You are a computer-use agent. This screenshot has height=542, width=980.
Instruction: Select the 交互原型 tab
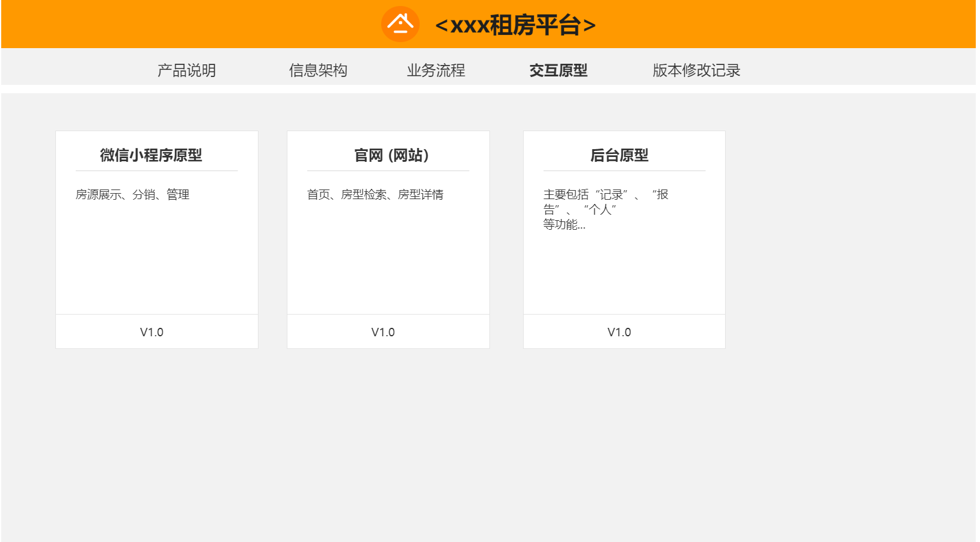pos(559,70)
